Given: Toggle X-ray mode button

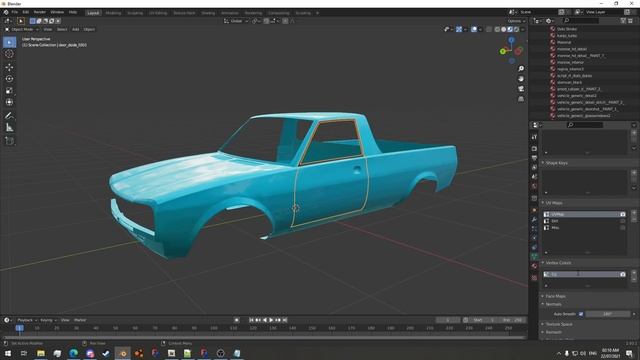Looking at the screenshot, I should click(x=489, y=29).
